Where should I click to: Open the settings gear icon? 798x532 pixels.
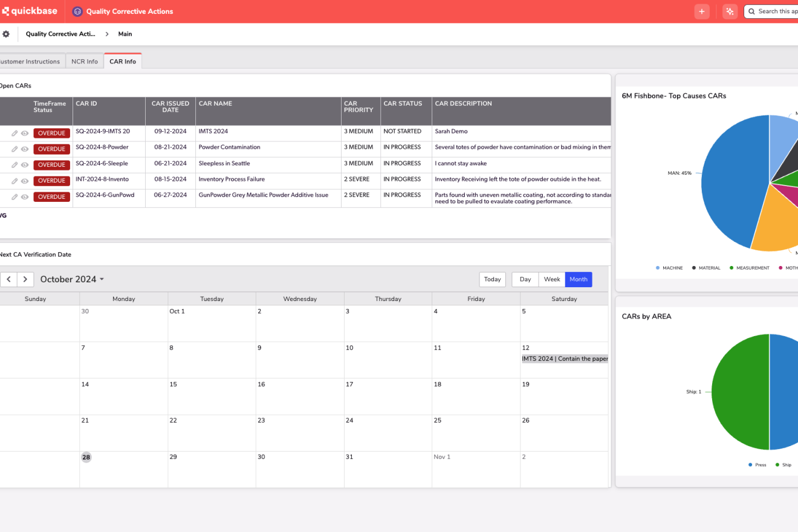[6, 34]
